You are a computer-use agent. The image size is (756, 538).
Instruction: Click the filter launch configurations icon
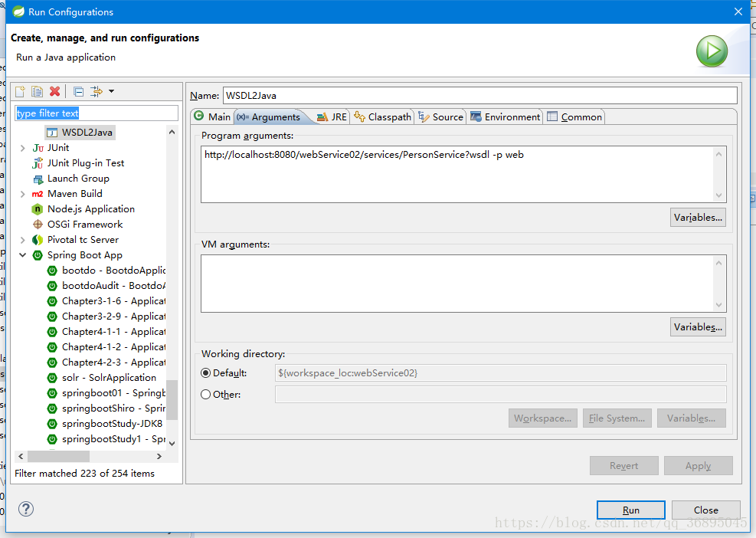click(x=97, y=91)
